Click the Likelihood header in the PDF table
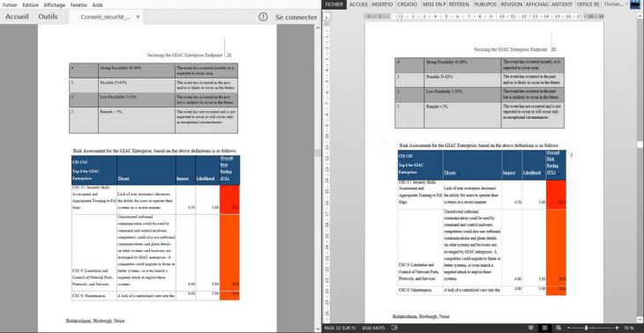 click(x=206, y=178)
